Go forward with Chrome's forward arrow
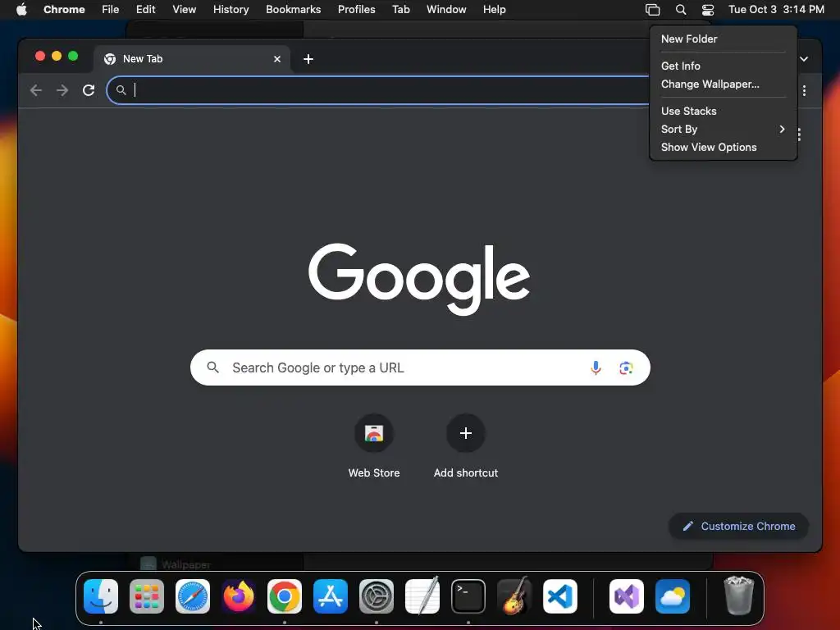This screenshot has width=840, height=630. point(62,90)
